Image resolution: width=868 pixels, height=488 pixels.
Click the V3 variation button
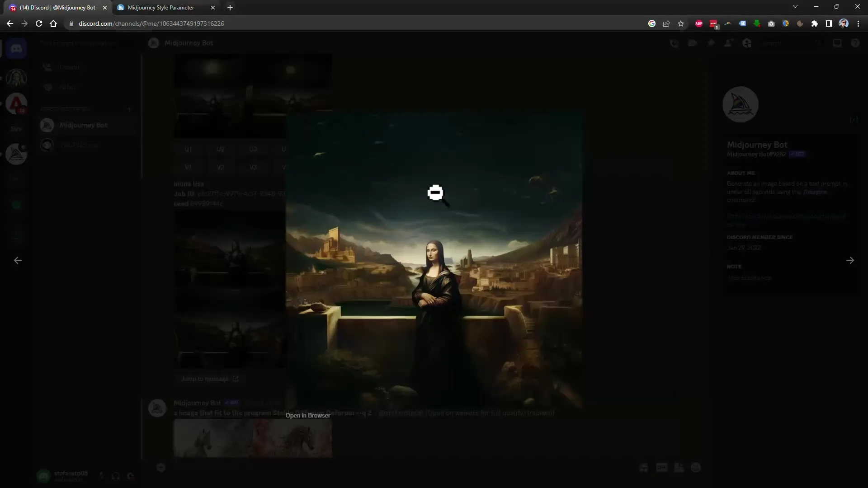tap(253, 167)
